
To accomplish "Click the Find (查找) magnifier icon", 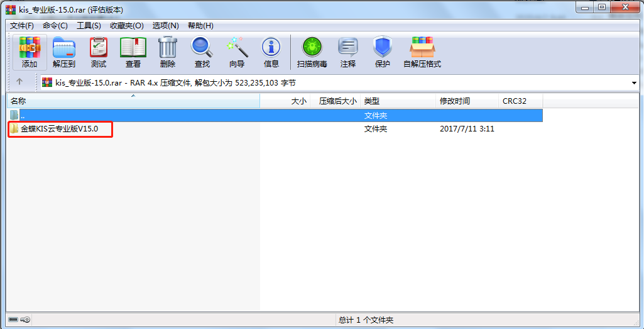I will click(x=202, y=52).
